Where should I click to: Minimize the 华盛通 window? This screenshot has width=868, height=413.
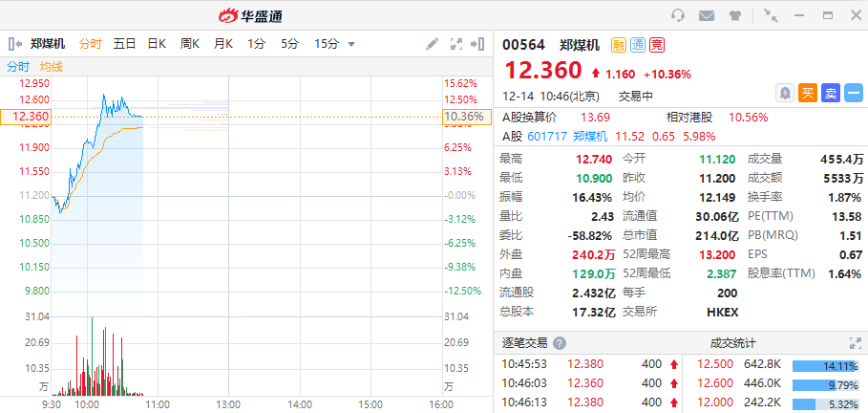coord(799,15)
